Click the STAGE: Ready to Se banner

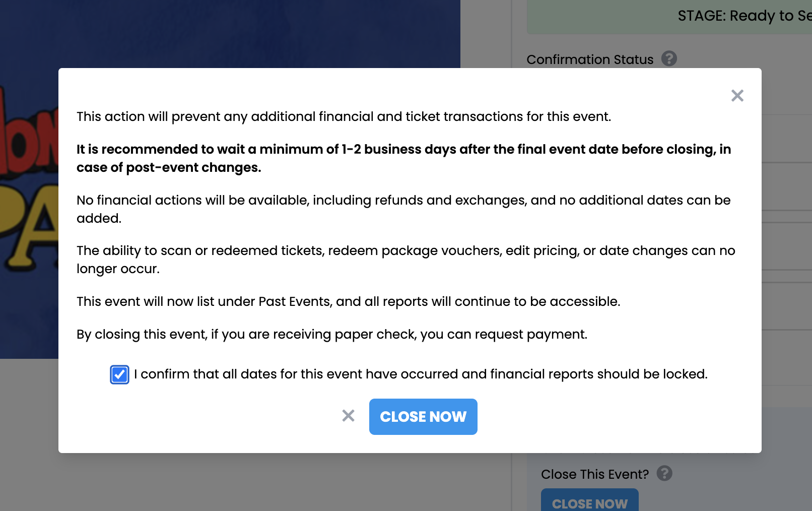[x=669, y=17]
